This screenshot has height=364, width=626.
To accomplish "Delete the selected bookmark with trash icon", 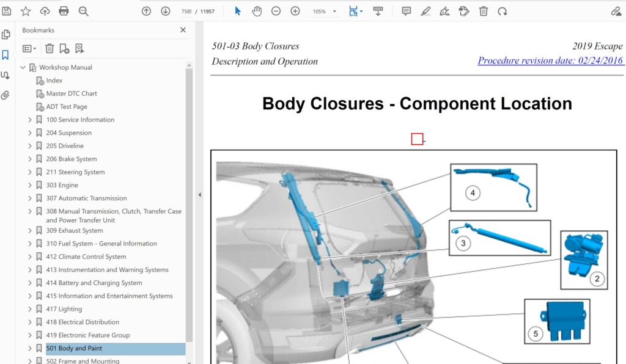I will click(50, 48).
